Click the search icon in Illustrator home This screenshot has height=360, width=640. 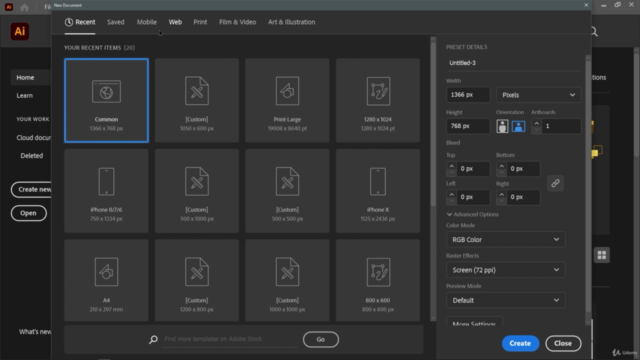tap(594, 31)
